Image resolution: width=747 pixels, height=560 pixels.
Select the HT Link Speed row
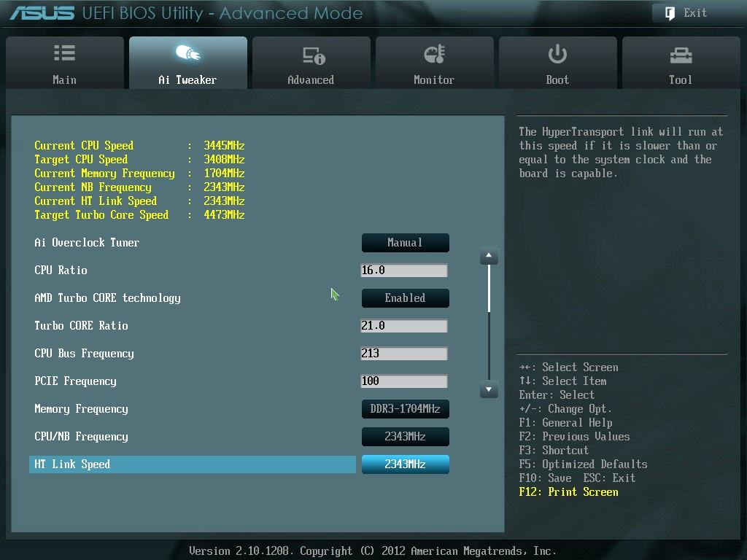point(193,464)
